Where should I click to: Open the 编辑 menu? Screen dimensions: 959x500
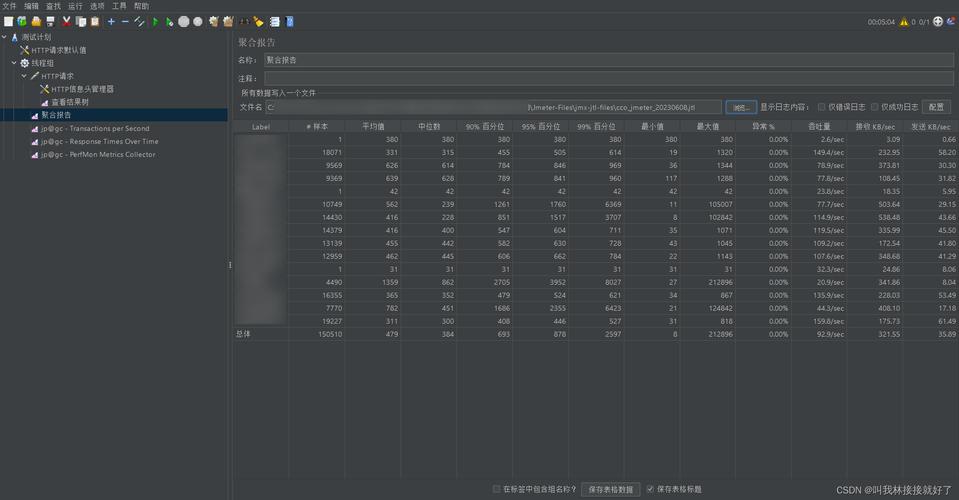click(x=31, y=6)
